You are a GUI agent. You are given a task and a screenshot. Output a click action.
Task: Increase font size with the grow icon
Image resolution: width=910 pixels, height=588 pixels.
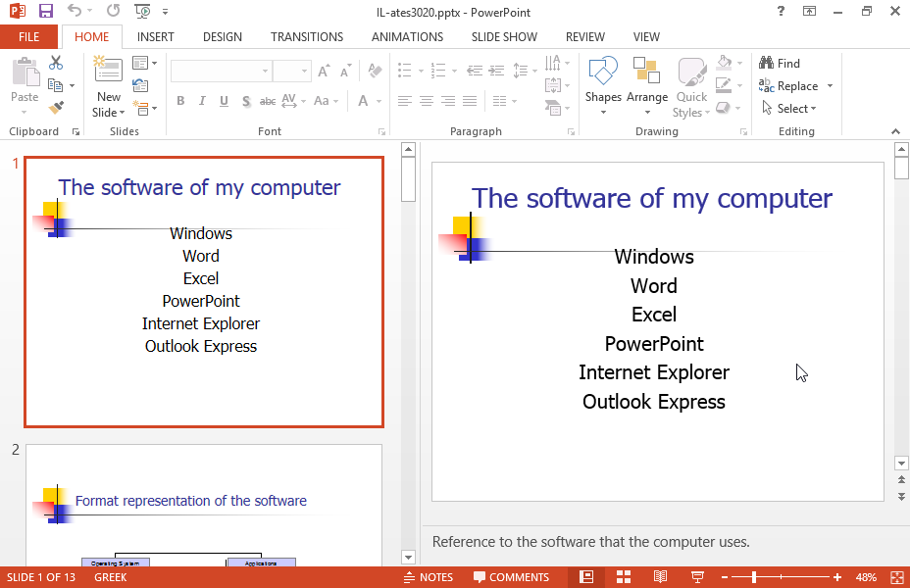[324, 71]
